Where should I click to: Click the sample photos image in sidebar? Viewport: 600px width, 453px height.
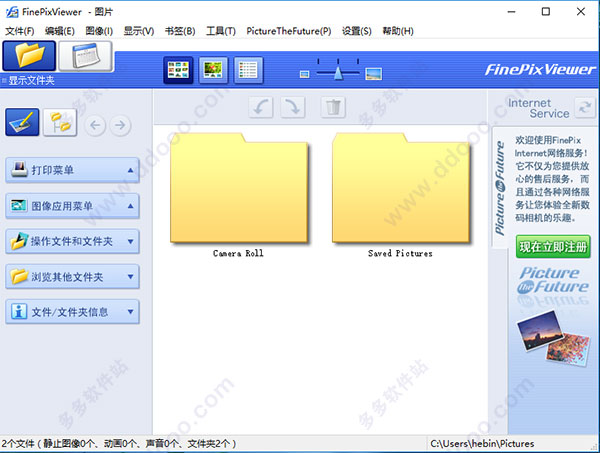(553, 338)
